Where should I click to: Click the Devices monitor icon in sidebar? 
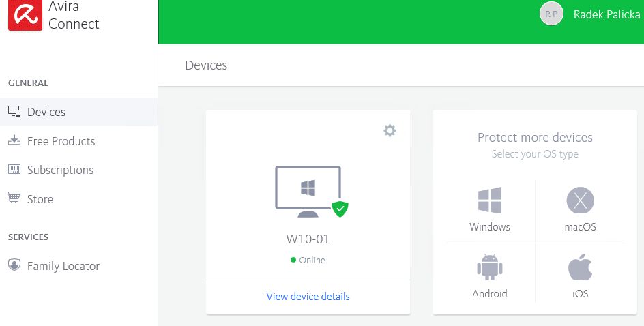click(14, 112)
